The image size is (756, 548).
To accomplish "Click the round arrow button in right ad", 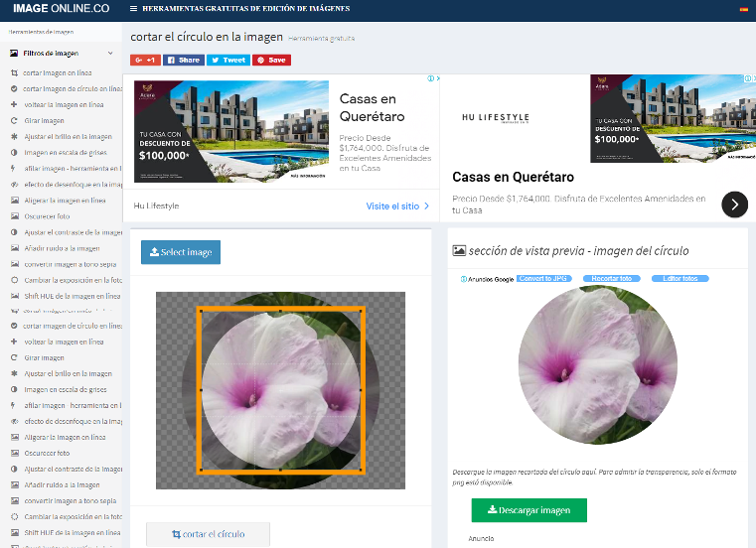I will click(x=734, y=205).
